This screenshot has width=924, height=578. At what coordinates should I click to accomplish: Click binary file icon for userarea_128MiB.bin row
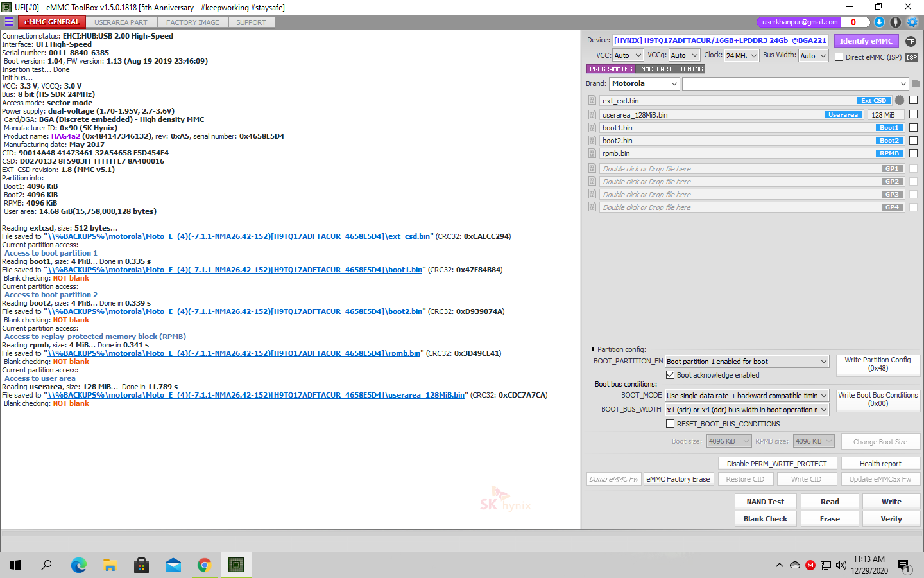click(x=592, y=114)
